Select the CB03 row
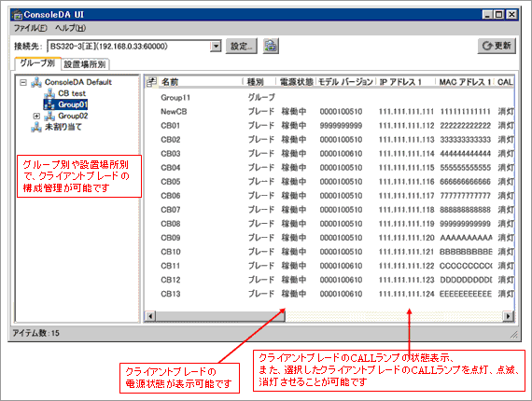This screenshot has width=532, height=401. point(329,154)
